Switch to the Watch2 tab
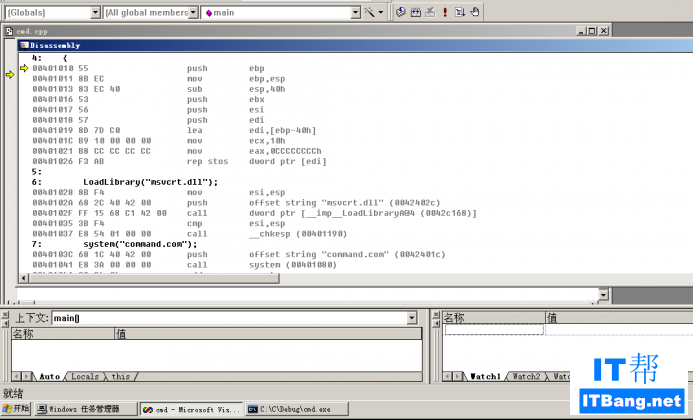The image size is (693, 420). tap(526, 377)
